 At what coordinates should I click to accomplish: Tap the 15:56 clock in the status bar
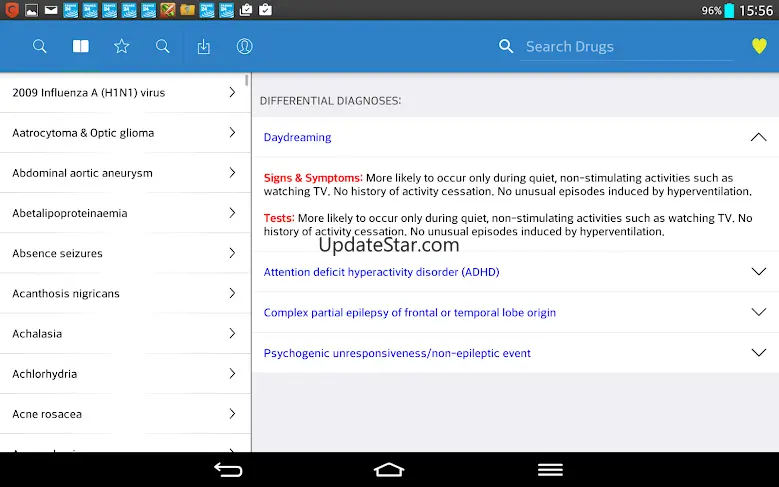pos(756,10)
